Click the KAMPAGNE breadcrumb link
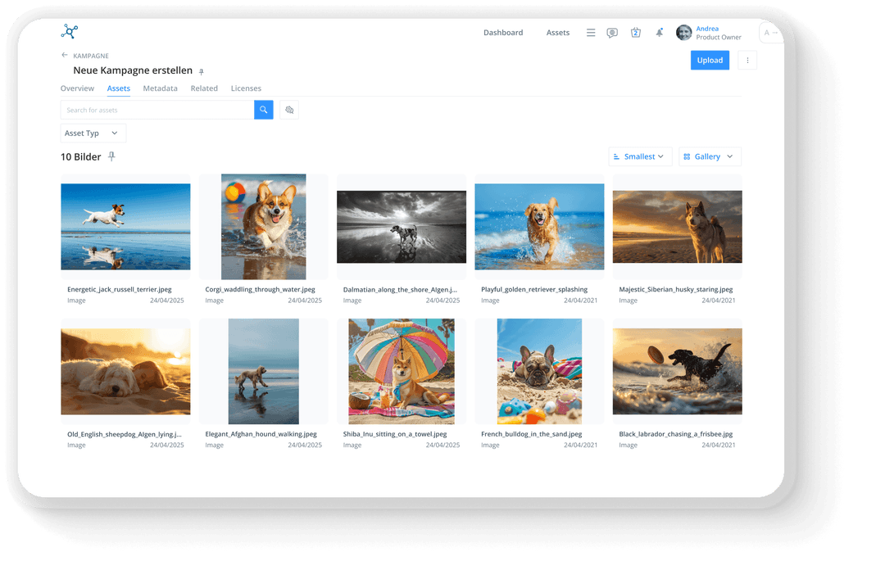 (91, 56)
